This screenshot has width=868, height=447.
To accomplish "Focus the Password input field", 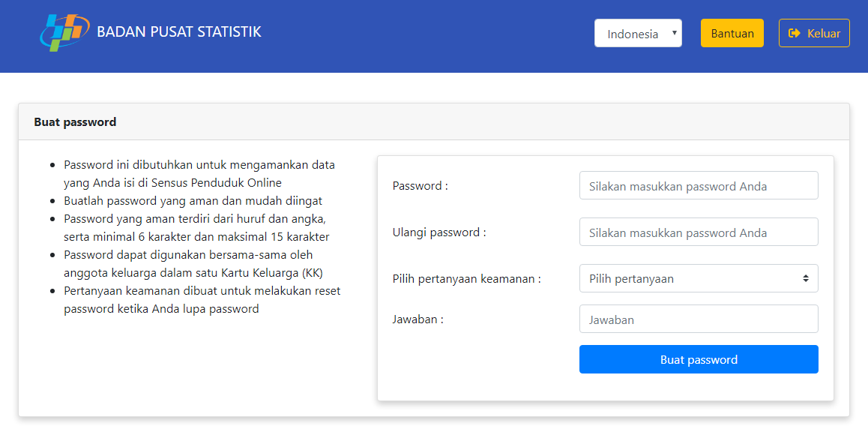I will (x=698, y=185).
